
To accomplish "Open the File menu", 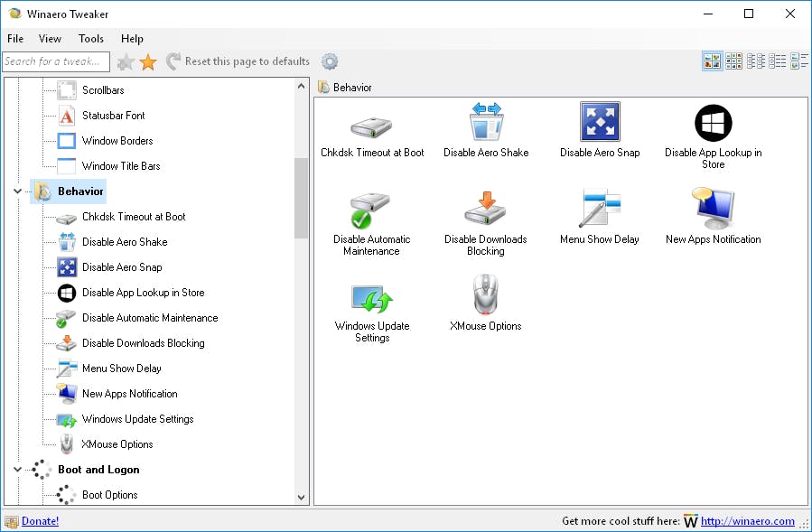I will pyautogui.click(x=15, y=39).
